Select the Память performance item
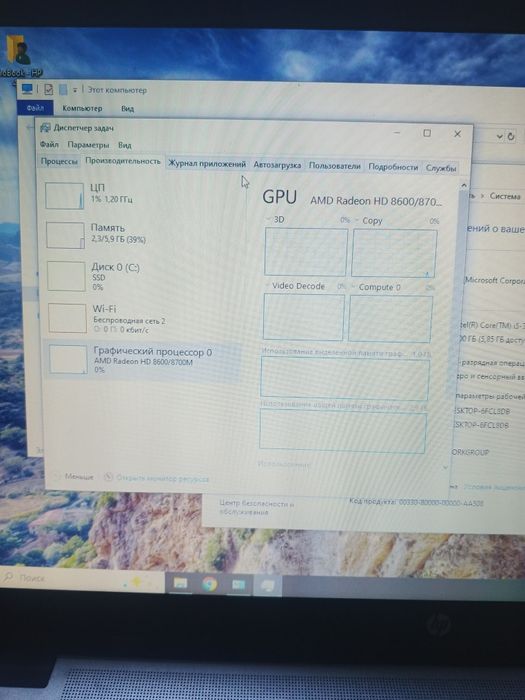525x700 pixels. tap(144, 234)
